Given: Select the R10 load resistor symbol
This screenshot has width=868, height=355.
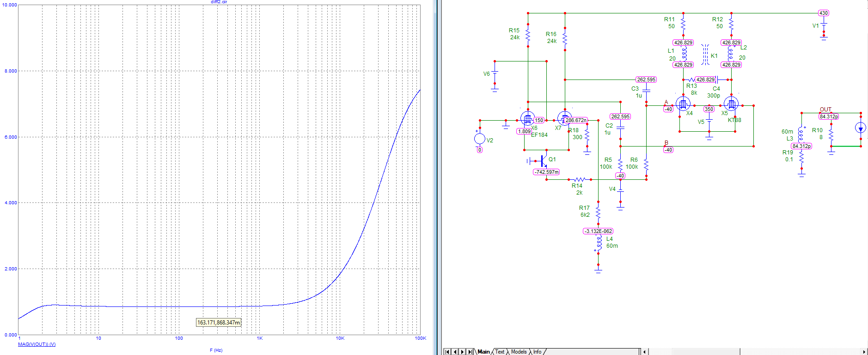Looking at the screenshot, I should [831, 135].
